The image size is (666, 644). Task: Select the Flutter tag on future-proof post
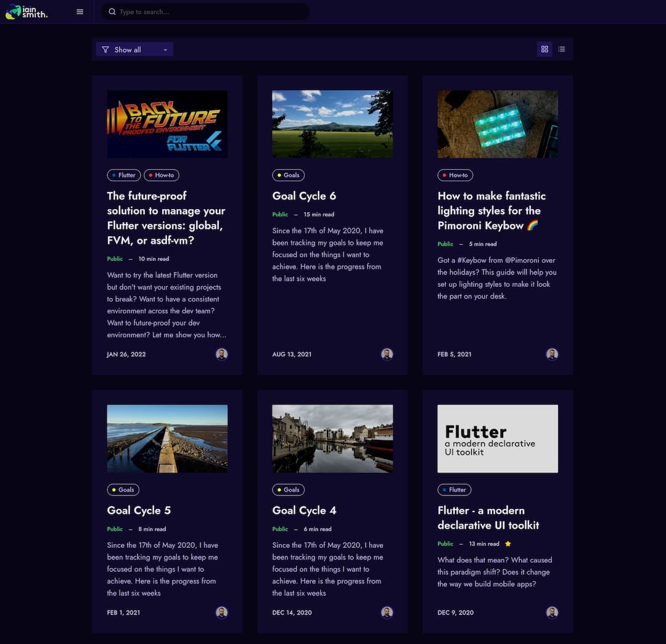click(123, 175)
